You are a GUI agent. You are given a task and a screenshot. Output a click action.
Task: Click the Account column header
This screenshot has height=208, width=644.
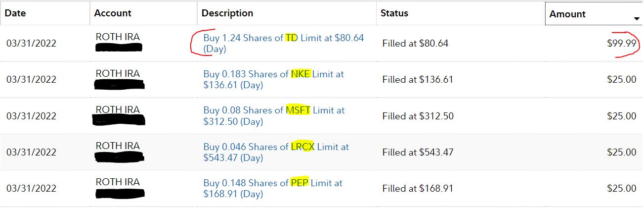pyautogui.click(x=113, y=13)
